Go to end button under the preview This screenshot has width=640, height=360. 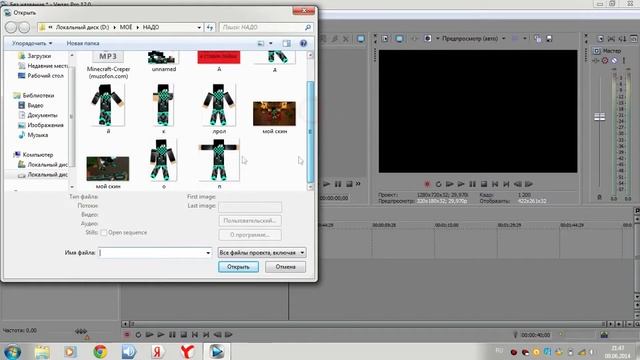[x=506, y=184]
